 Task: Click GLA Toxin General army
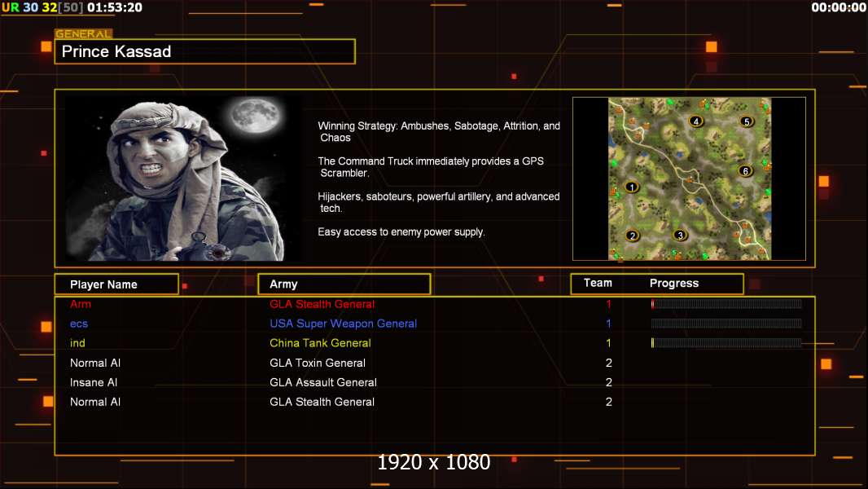coord(318,363)
